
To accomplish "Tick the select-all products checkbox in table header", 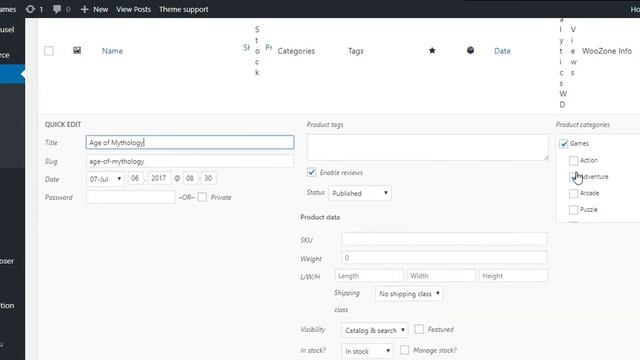I will (x=49, y=51).
